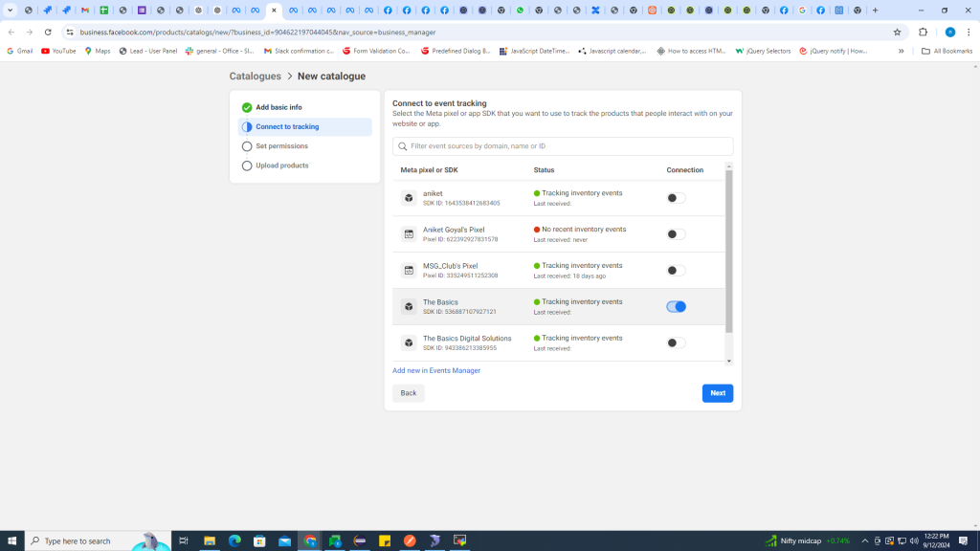Click the search magnifier icon in filter box
Screen dimensions: 980x551
coord(403,147)
